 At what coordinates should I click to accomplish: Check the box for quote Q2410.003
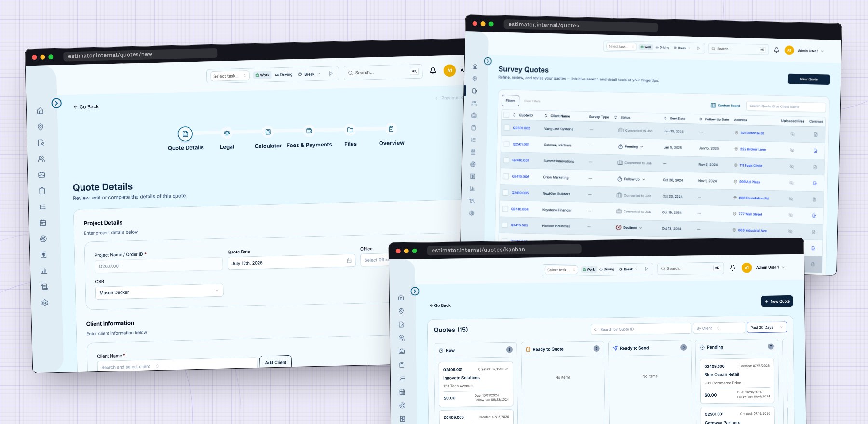pyautogui.click(x=505, y=225)
